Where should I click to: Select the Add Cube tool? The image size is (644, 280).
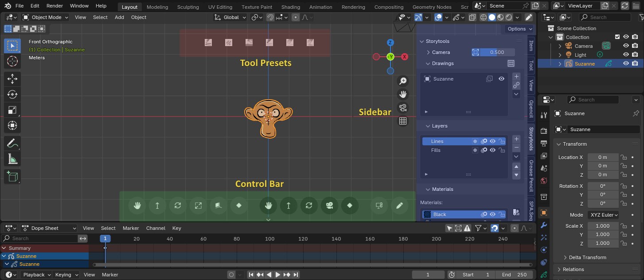click(12, 176)
